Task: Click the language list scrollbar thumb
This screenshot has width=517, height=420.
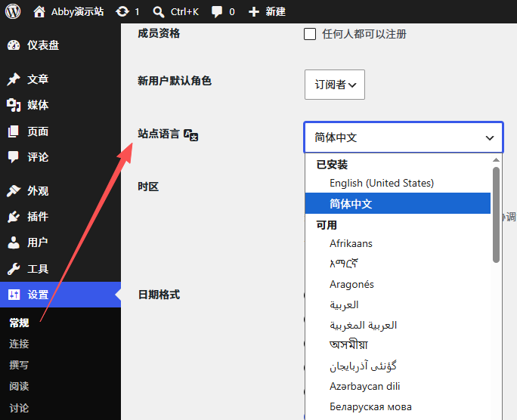Action: (x=496, y=215)
